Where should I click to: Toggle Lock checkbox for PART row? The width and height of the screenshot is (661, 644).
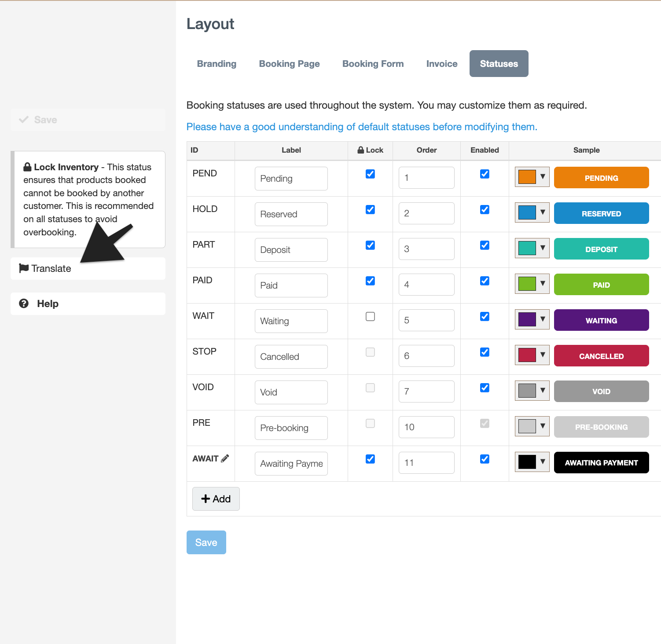click(371, 245)
